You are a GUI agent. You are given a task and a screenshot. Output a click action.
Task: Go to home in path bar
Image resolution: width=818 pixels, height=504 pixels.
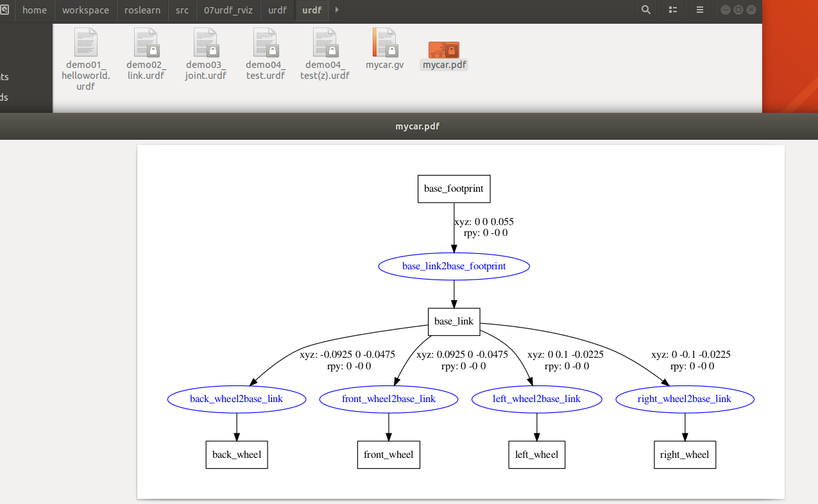pyautogui.click(x=35, y=10)
